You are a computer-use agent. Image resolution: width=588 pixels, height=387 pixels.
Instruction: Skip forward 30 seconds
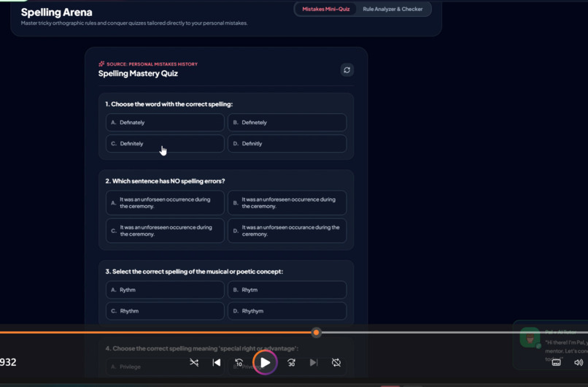coord(291,363)
